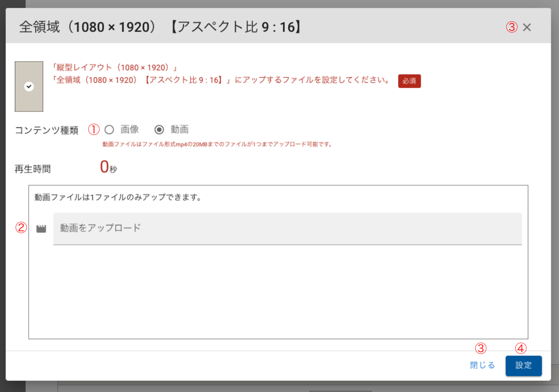Click the circled ③ marker next to the X
559x392 pixels.
(x=511, y=27)
